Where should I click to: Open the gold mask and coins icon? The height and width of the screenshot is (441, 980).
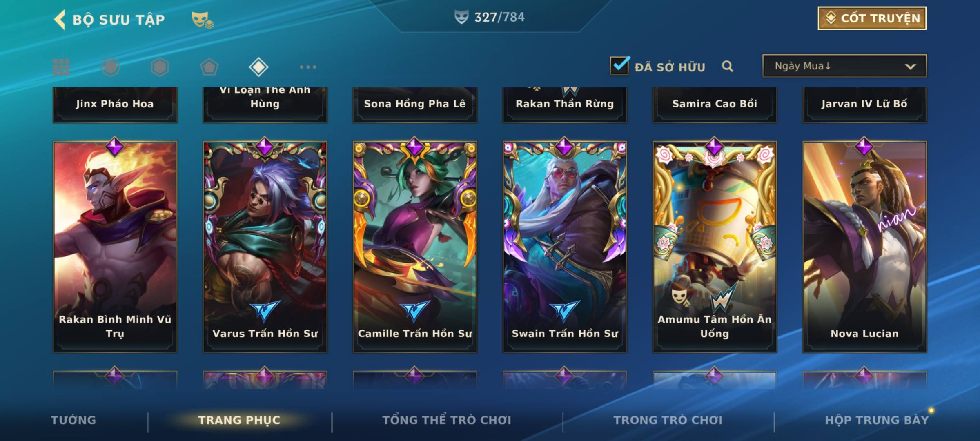[203, 20]
